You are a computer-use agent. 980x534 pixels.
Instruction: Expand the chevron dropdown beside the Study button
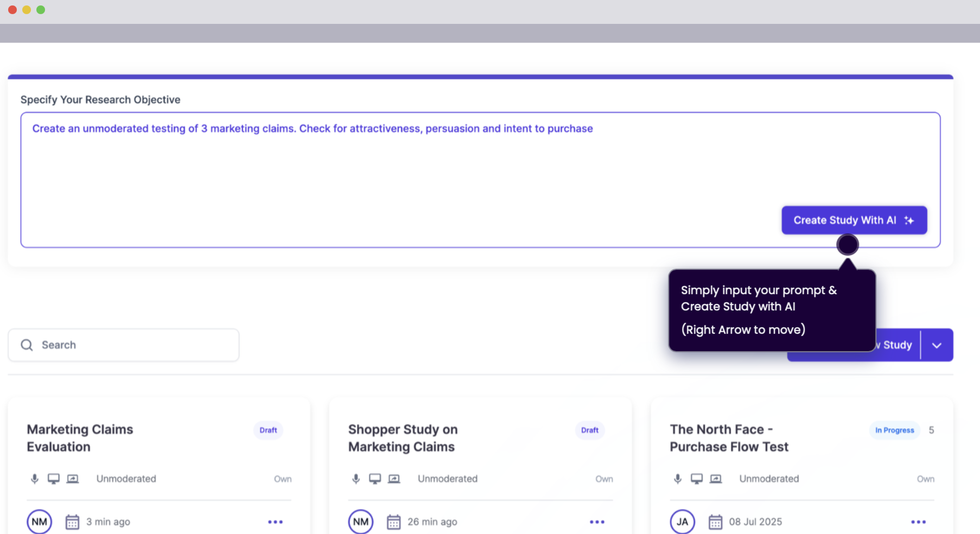pos(937,345)
